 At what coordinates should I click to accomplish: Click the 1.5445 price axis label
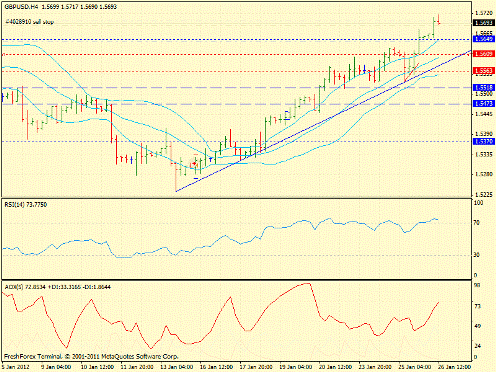[484, 114]
